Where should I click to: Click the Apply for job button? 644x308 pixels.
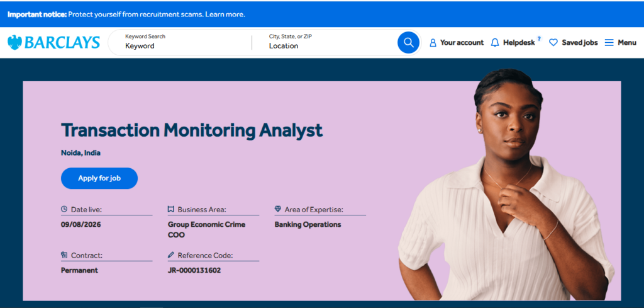click(x=99, y=178)
